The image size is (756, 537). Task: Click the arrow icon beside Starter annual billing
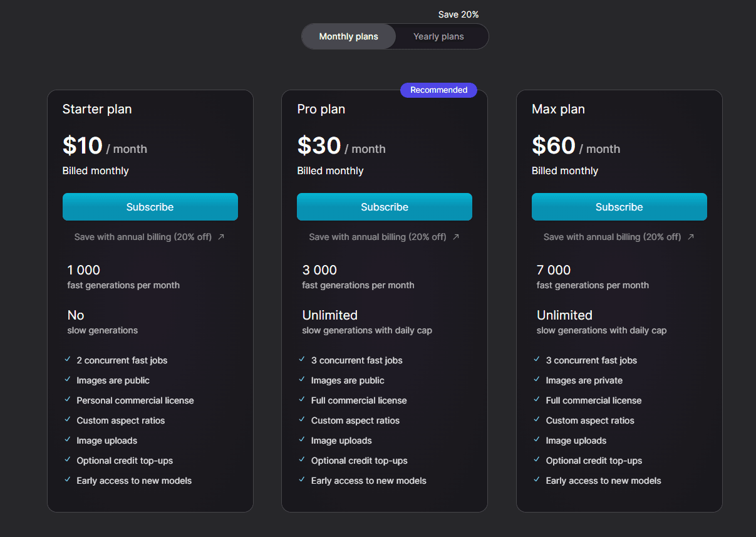pos(221,237)
